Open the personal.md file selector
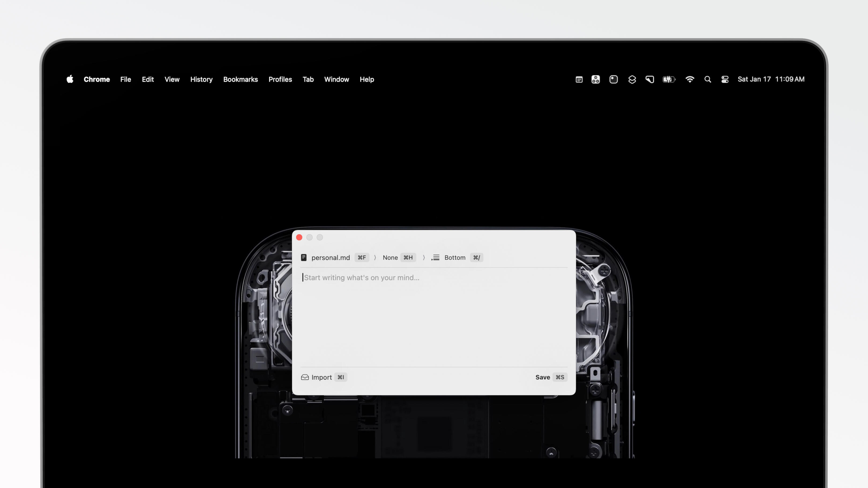868x488 pixels. click(331, 257)
